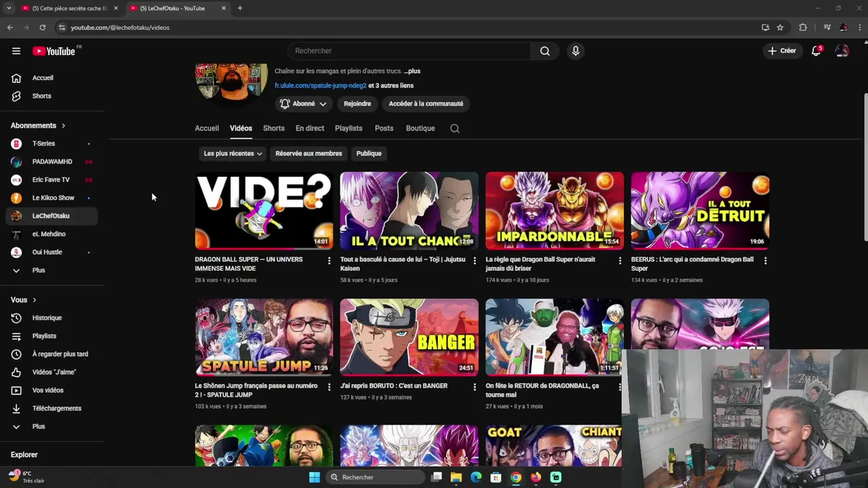
Task: Click the search magnifier button
Action: (x=545, y=51)
